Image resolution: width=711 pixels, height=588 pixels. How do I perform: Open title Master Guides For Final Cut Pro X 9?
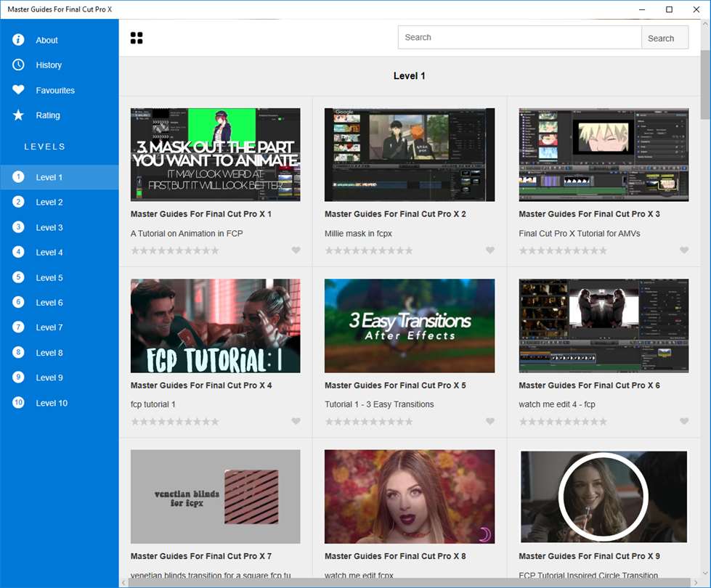[589, 556]
